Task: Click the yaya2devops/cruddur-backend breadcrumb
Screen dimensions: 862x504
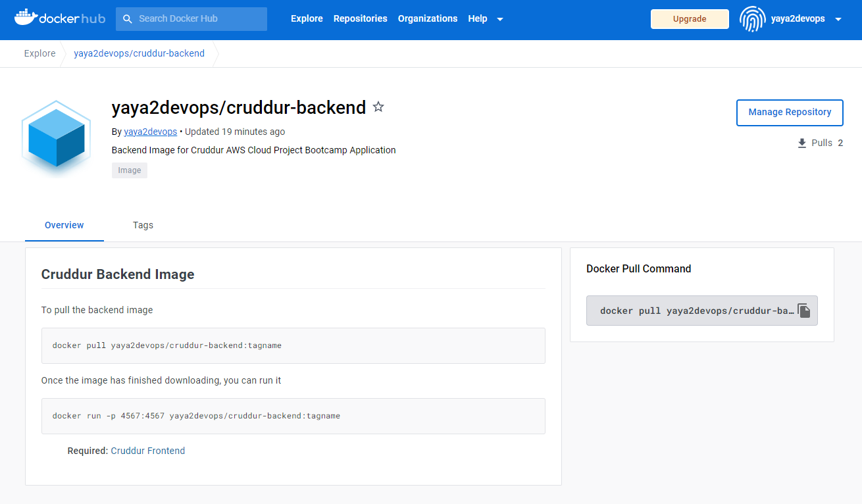Action: coord(139,53)
